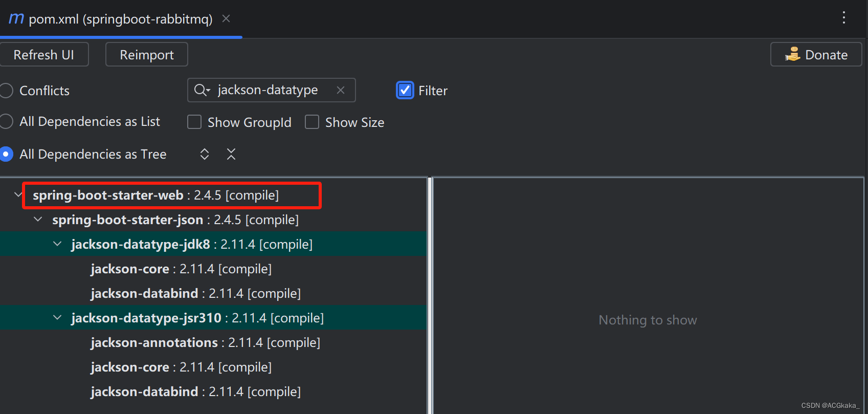Select the Conflicts radio option
Screen dimensions: 868x414
pyautogui.click(x=6, y=91)
